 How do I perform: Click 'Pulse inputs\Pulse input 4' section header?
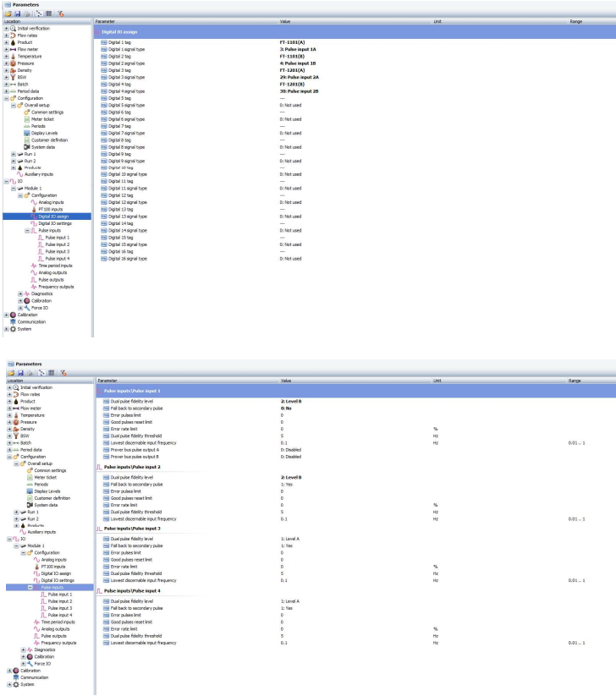[x=132, y=591]
